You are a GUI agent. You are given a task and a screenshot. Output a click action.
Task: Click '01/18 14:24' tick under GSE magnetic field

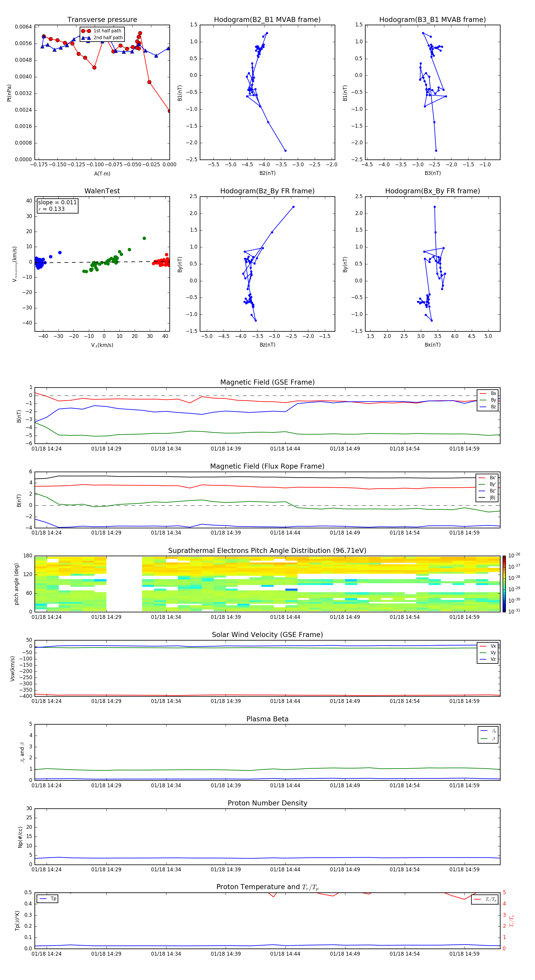point(46,449)
